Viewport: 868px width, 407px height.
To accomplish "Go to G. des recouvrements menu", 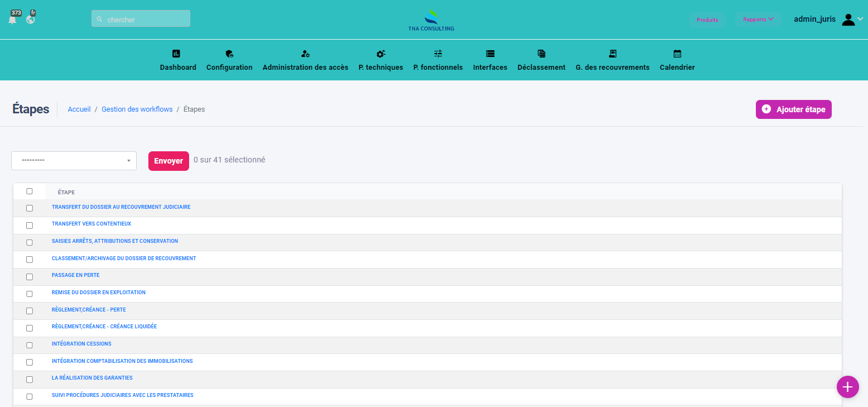I will click(612, 67).
